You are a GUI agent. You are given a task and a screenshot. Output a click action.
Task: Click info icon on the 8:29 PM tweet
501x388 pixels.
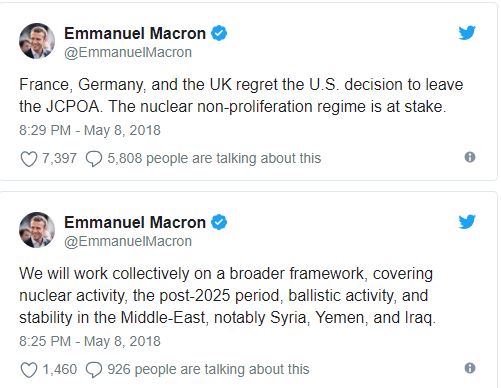click(470, 157)
